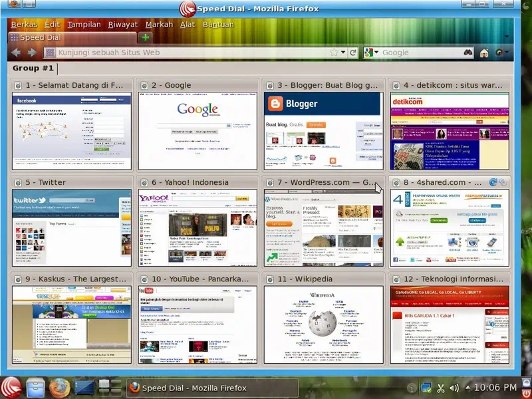Screen dimensions: 532x399
Task: Click the Reload page icon
Action: (353, 53)
